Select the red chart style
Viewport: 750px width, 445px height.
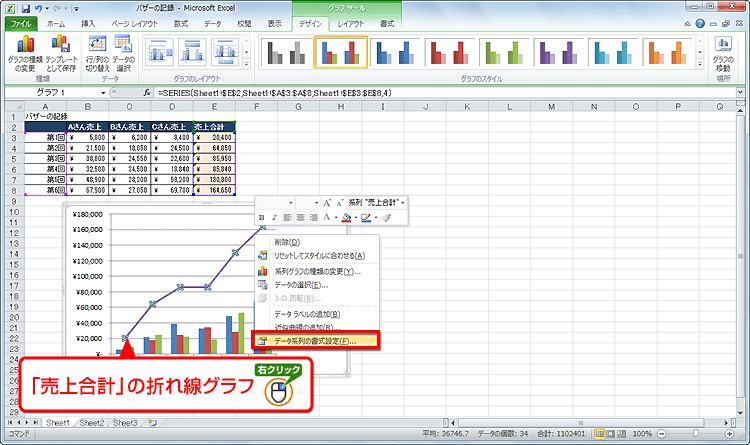[450, 52]
